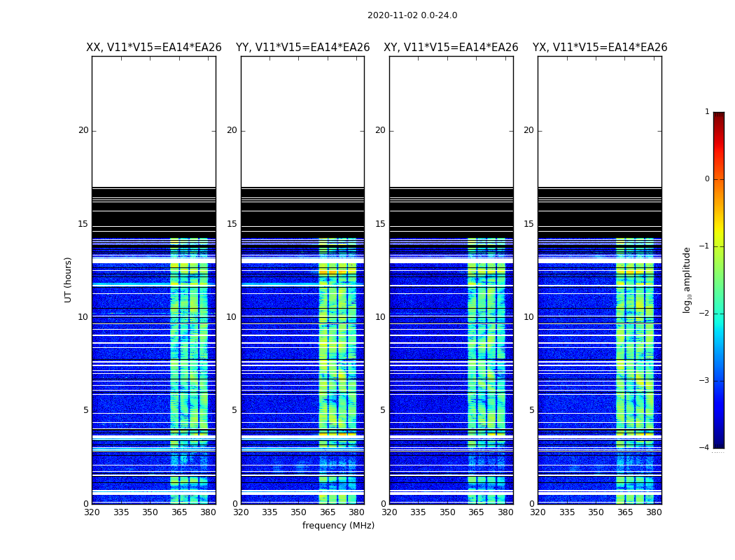735x560 pixels.
Task: Click the YY polarization plot title
Action: click(303, 48)
